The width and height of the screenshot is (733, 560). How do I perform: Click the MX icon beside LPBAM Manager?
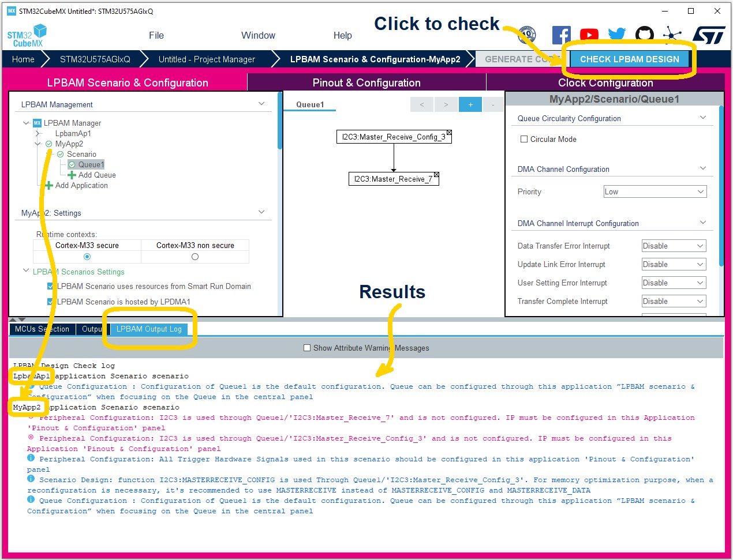(x=37, y=123)
